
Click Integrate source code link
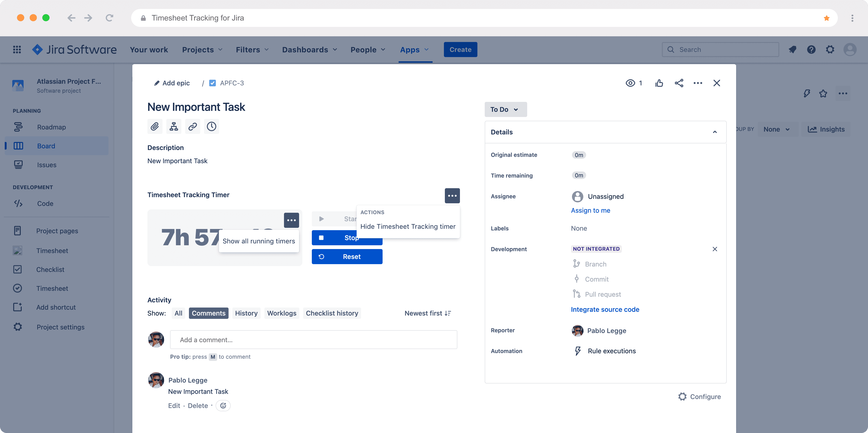tap(605, 310)
